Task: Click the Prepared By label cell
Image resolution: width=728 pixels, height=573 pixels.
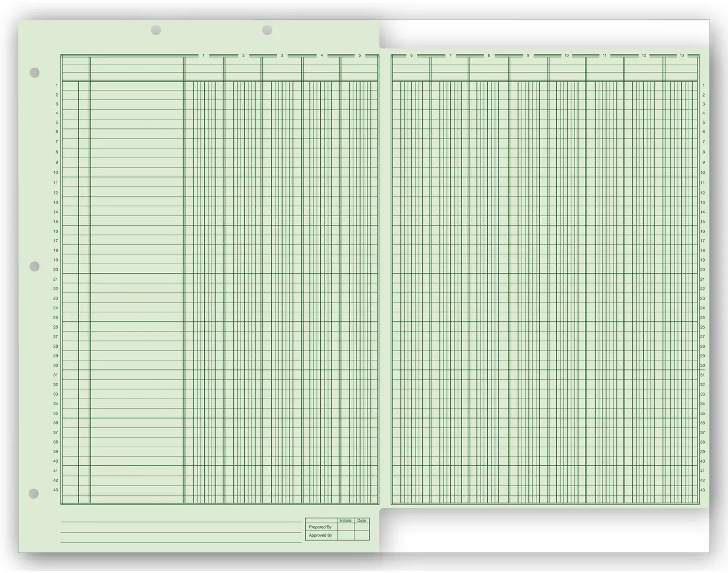Action: [320, 527]
